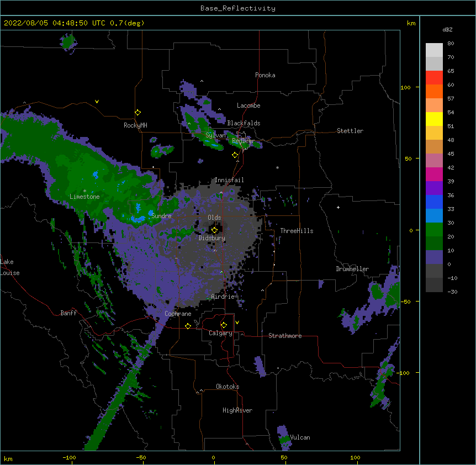Click the Olds town label
476x465 pixels.
(x=214, y=218)
